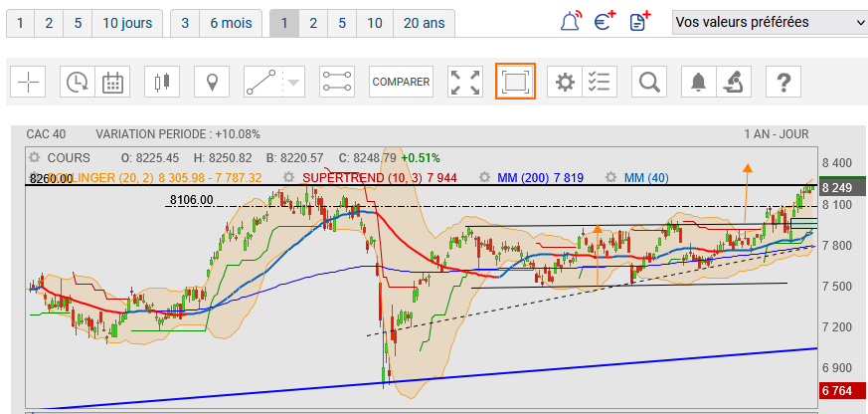Image resolution: width=868 pixels, height=414 pixels.
Task: Open the MM (40) settings gear
Action: pyautogui.click(x=611, y=177)
